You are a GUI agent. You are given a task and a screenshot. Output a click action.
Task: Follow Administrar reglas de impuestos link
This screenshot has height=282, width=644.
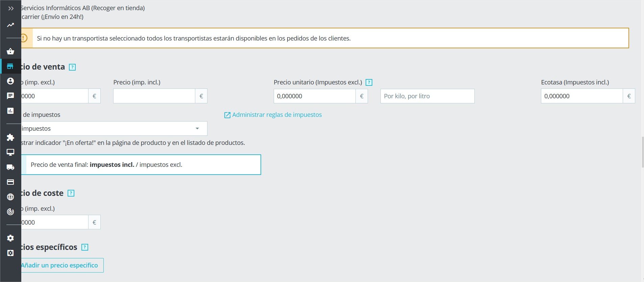(x=277, y=115)
